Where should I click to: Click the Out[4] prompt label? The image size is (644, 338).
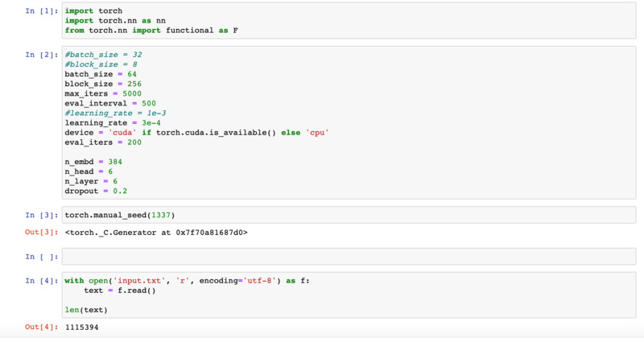42,328
